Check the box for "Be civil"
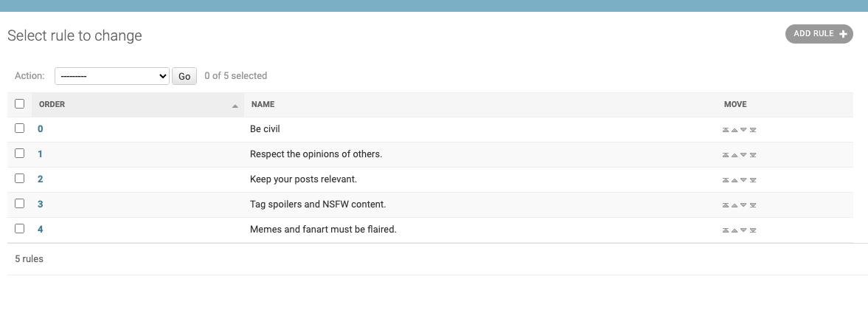Image resolution: width=868 pixels, height=316 pixels. (x=19, y=128)
